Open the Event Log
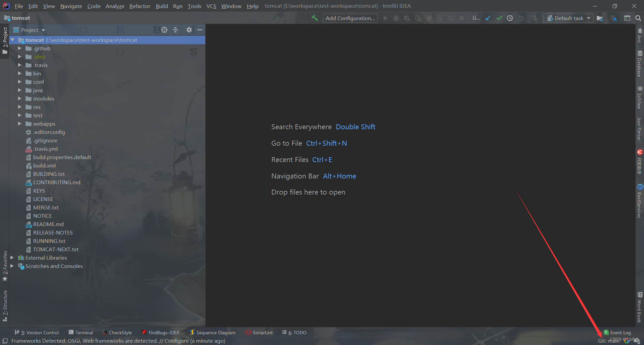 pos(617,333)
